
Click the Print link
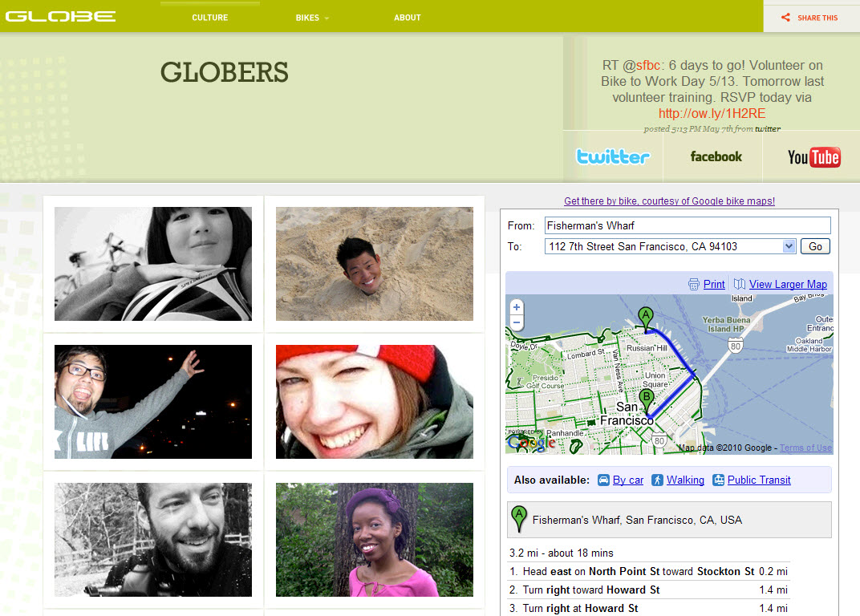(713, 284)
